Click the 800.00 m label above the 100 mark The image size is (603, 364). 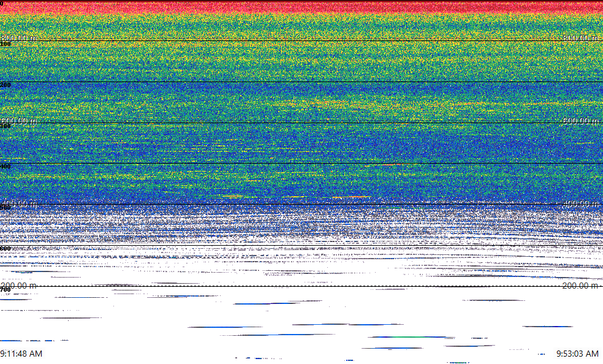point(18,37)
